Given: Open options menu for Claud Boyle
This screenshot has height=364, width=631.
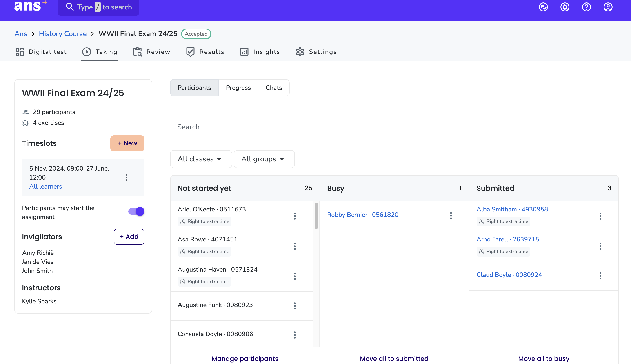Looking at the screenshot, I should point(600,276).
